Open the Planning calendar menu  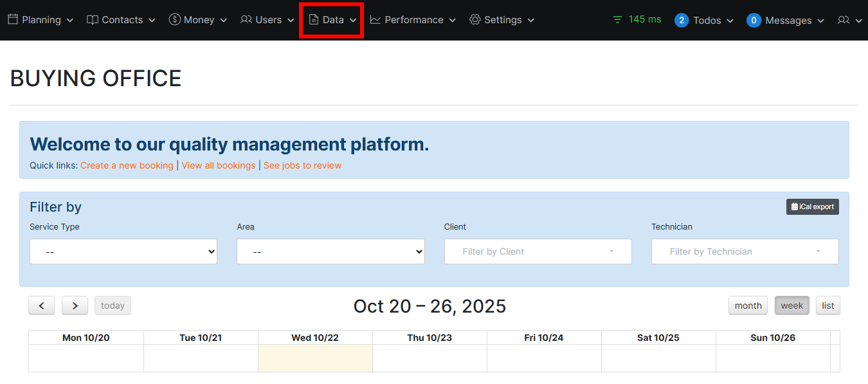40,20
